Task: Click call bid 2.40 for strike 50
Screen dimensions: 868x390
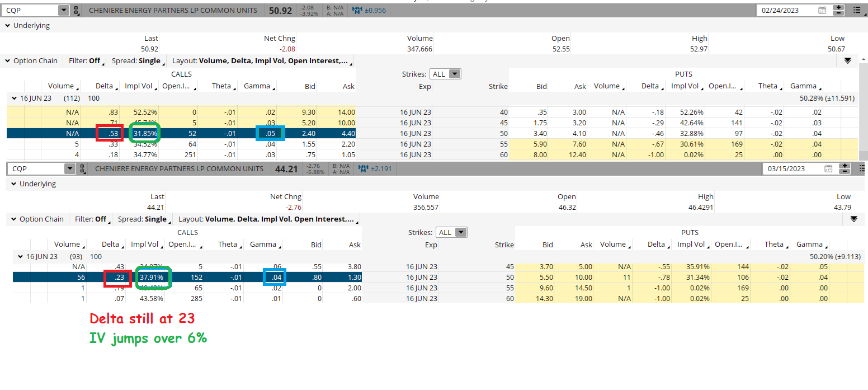Action: point(308,134)
